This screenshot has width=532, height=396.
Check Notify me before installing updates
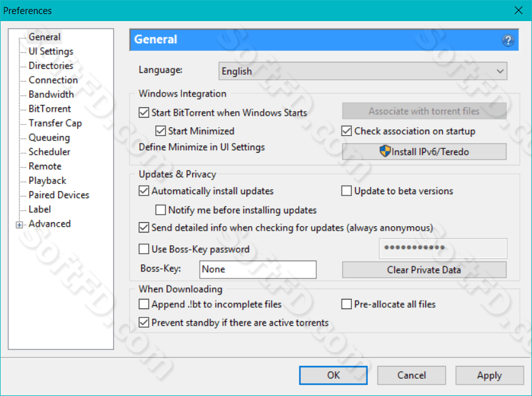coord(160,209)
